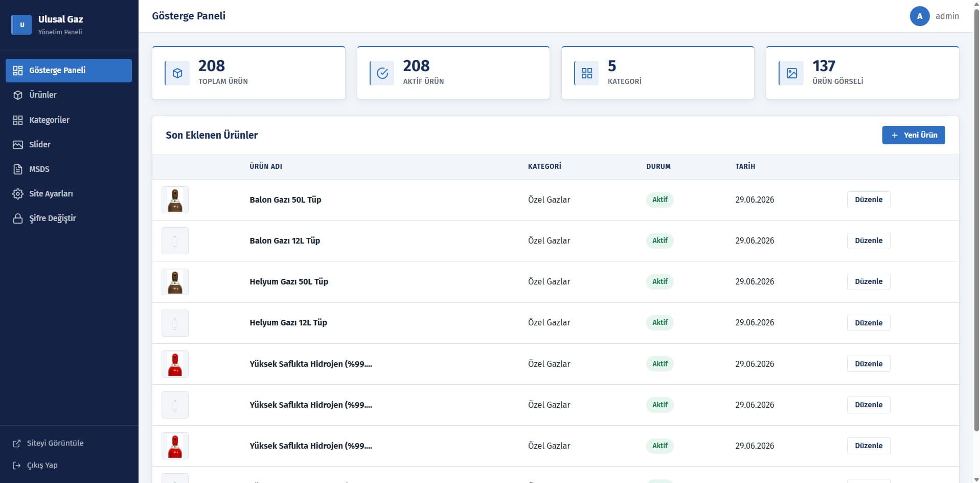Click the admin avatar circle
980x483 pixels.
[919, 16]
